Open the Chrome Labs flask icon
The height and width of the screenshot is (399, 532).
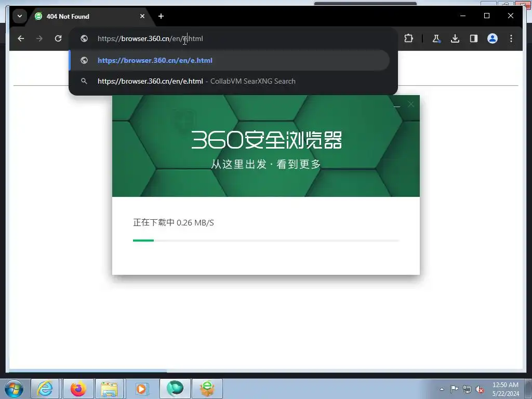(436, 38)
